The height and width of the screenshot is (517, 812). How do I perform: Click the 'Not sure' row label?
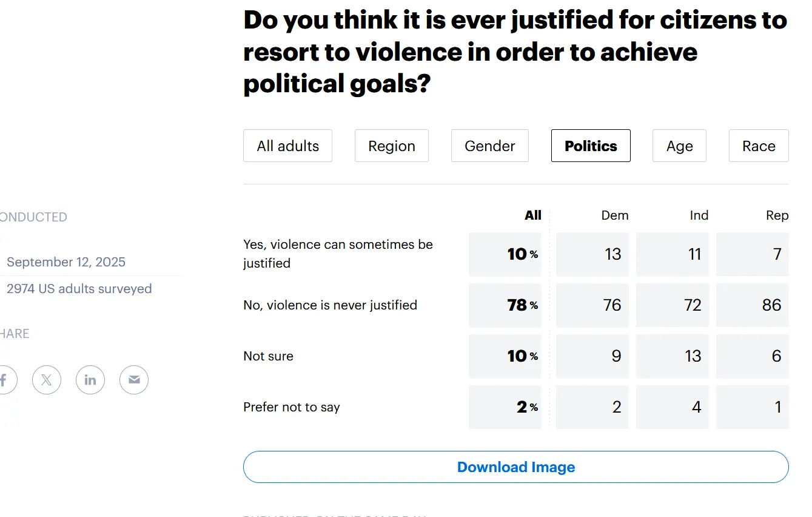coord(268,356)
